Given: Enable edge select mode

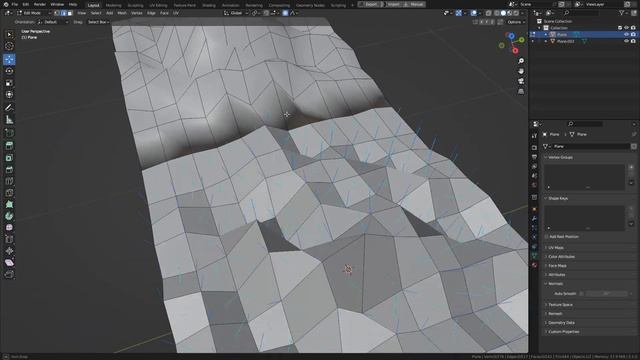Looking at the screenshot, I should click(x=63, y=13).
